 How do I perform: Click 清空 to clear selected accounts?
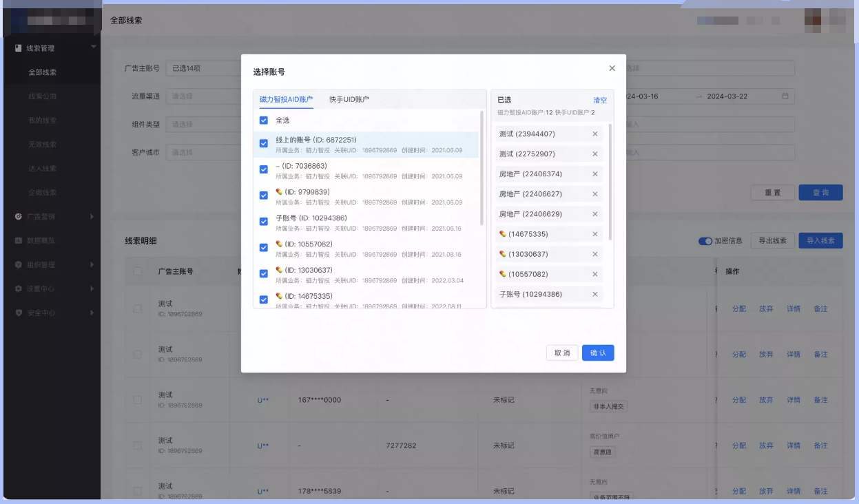click(600, 101)
